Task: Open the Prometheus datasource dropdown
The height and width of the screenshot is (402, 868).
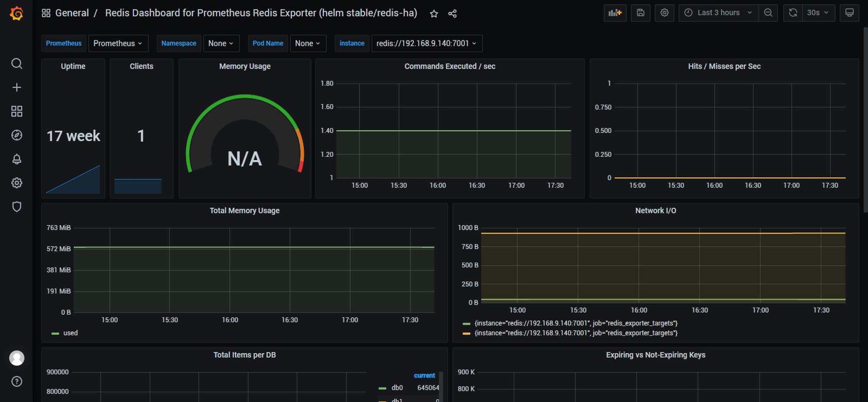Action: pos(118,43)
